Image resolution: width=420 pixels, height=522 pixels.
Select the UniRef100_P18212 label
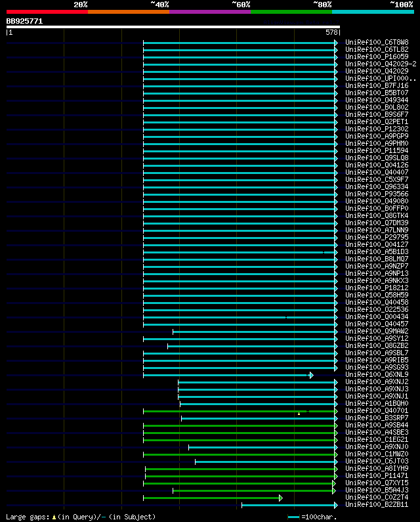(x=377, y=288)
